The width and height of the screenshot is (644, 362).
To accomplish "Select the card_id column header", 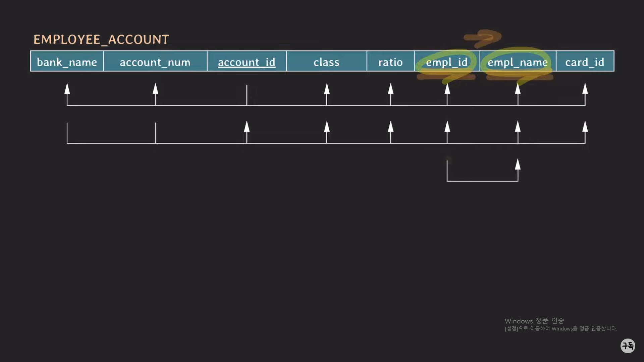I will point(585,62).
